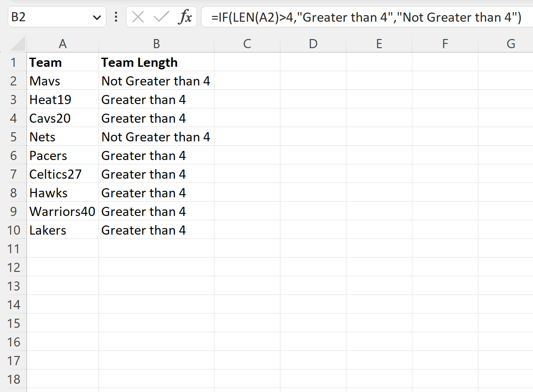
Task: Open the Name Box dropdown arrow
Action: 96,17
